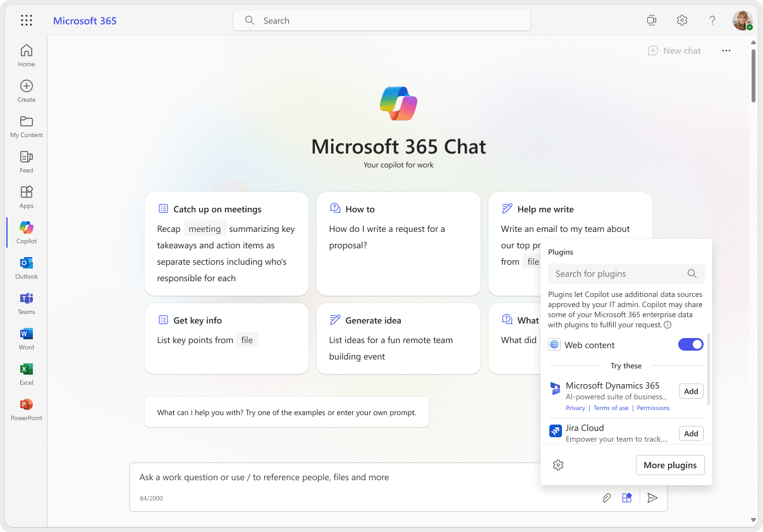Click the Jira Cloud logo
This screenshot has height=532, width=763.
coord(556,431)
